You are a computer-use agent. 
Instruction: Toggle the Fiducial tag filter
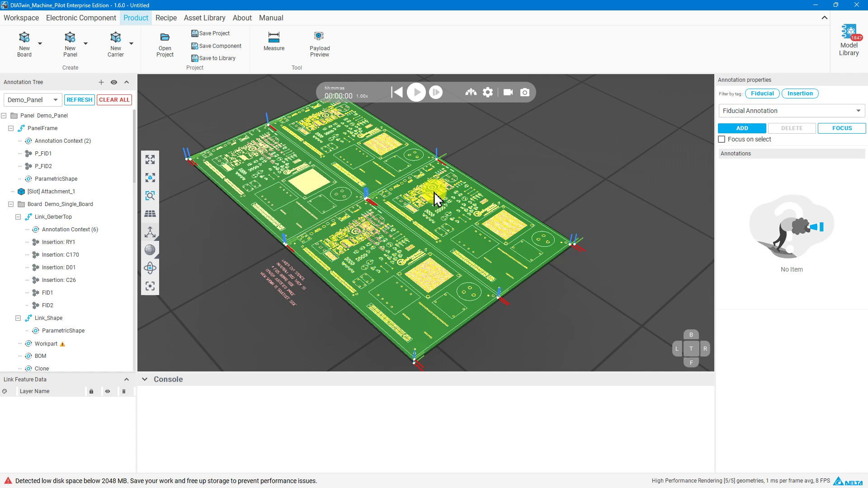click(762, 94)
